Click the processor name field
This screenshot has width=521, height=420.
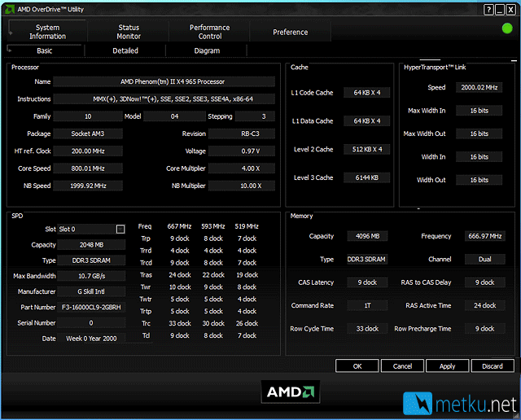click(164, 81)
